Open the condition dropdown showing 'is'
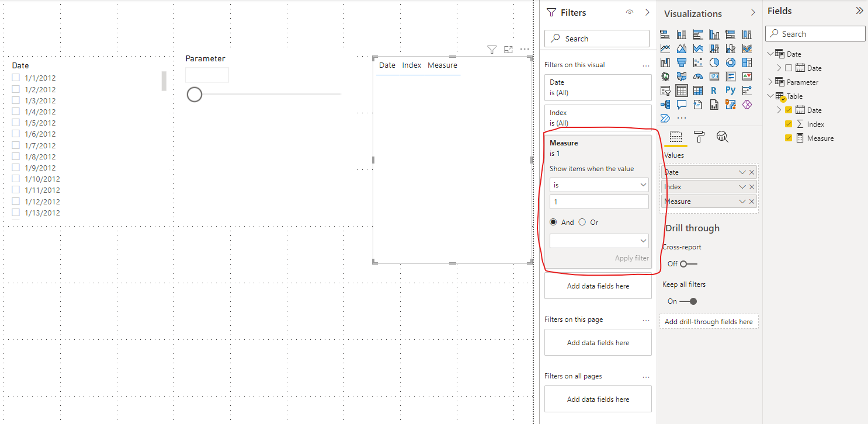Screen dimensions: 868x424 pyautogui.click(x=599, y=185)
